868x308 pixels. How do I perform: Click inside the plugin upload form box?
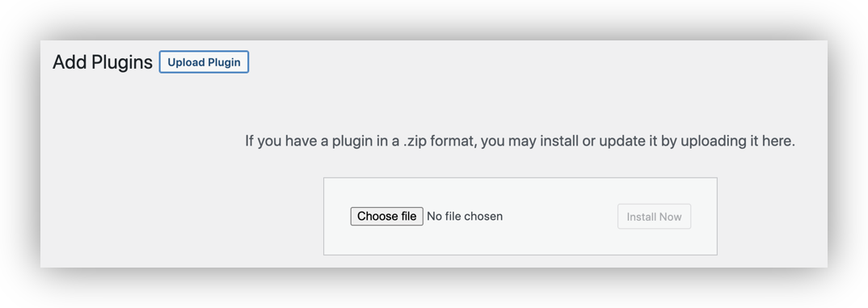520,216
